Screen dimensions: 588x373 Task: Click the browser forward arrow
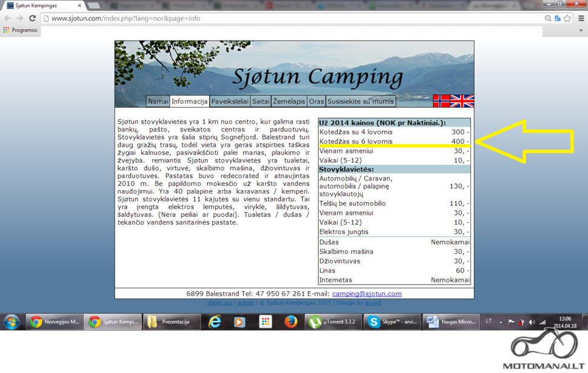click(x=20, y=18)
